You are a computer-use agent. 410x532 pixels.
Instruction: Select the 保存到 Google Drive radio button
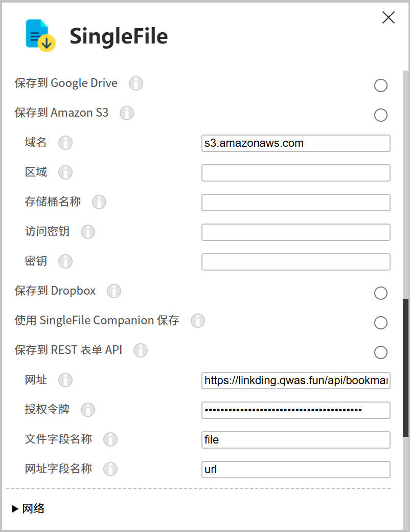(381, 85)
